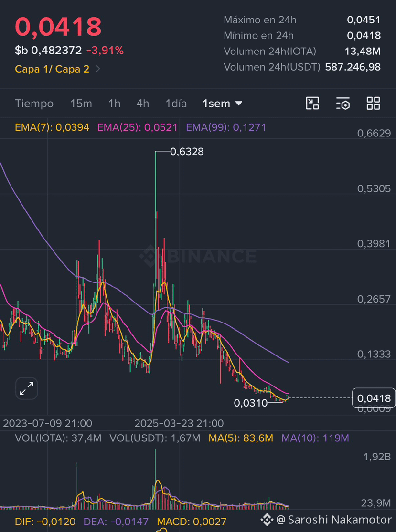Viewport: 396px width, 532px height.
Task: Expand chart to fullscreen with arrows icon
Action: tap(26, 388)
